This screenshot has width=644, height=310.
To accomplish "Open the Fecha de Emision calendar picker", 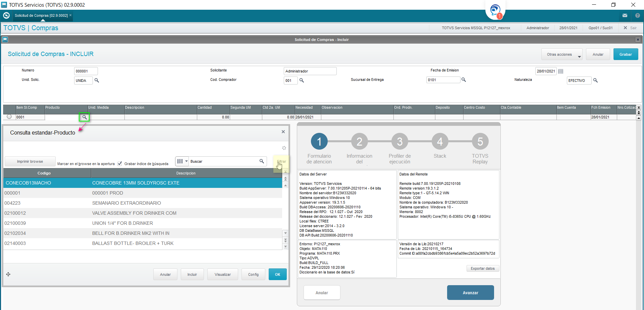I will [x=560, y=71].
